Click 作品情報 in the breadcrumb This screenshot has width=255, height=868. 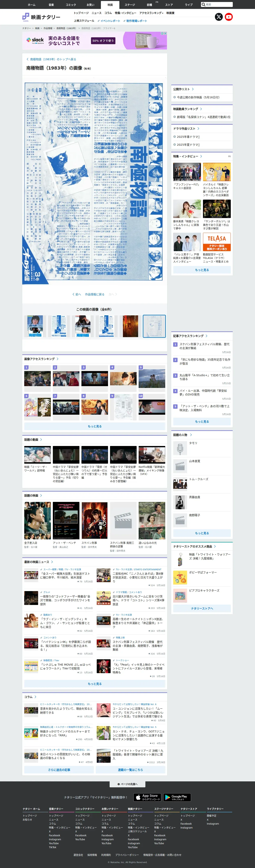[x=48, y=28]
